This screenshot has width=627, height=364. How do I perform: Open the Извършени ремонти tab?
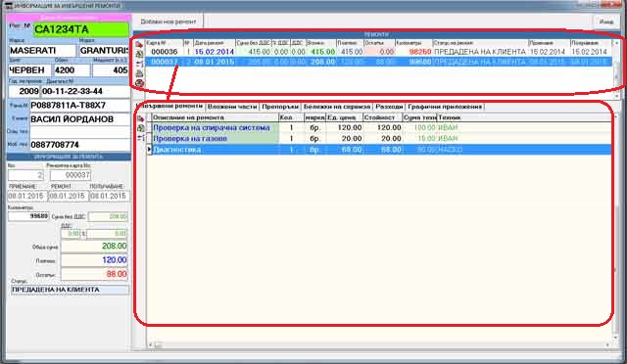tap(170, 106)
